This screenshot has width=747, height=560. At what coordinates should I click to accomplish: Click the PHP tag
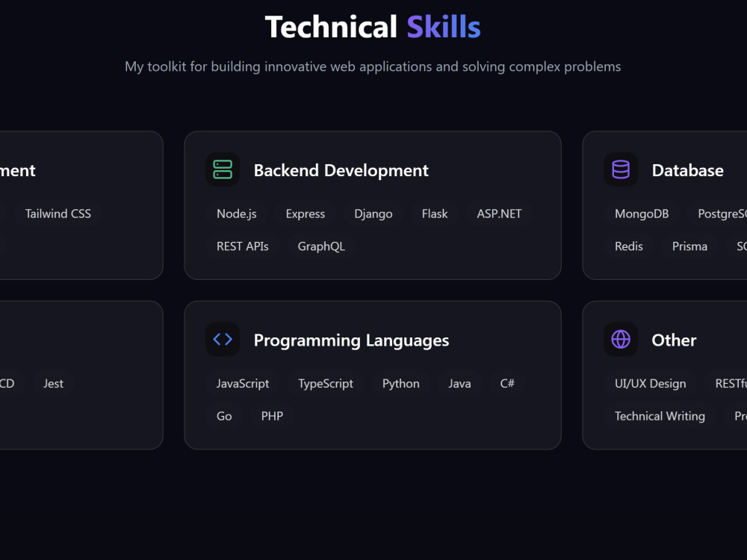[x=272, y=416]
